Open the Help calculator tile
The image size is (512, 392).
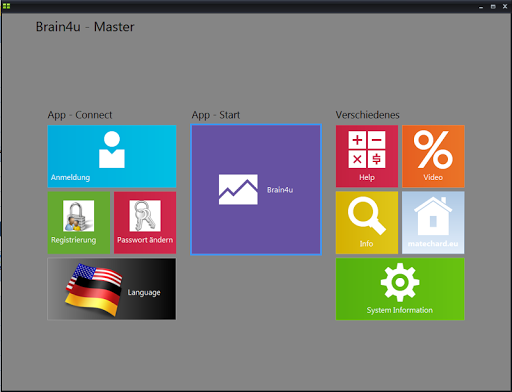(367, 156)
